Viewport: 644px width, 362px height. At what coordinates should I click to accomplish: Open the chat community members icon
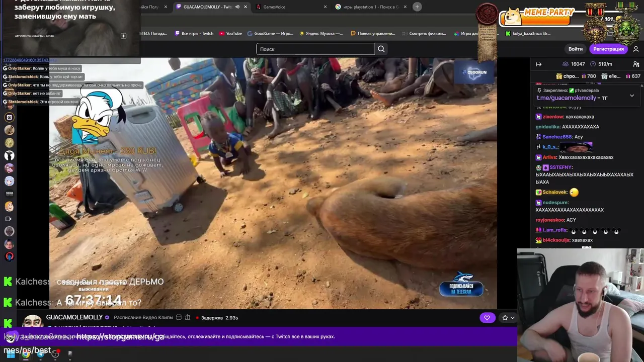636,64
